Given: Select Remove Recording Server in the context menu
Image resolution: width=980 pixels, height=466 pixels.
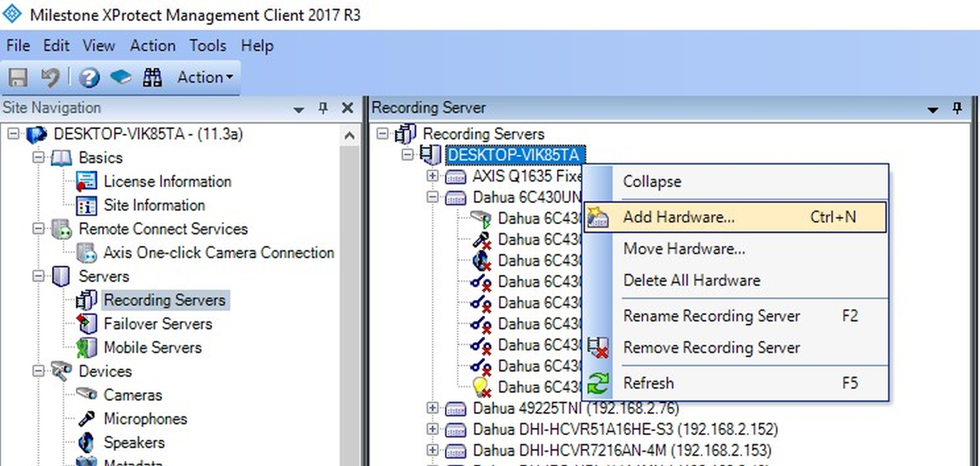Looking at the screenshot, I should 735,348.
